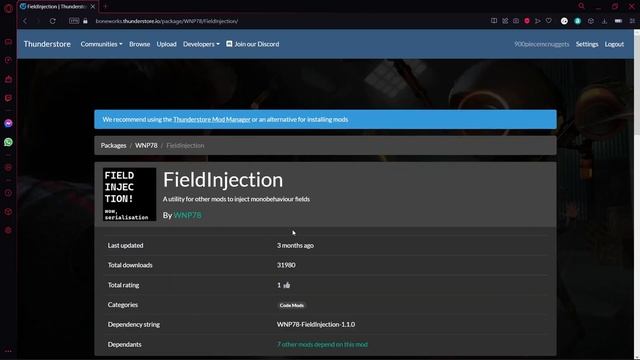
Task: Click the FieldInjection page title
Action: pyautogui.click(x=223, y=180)
